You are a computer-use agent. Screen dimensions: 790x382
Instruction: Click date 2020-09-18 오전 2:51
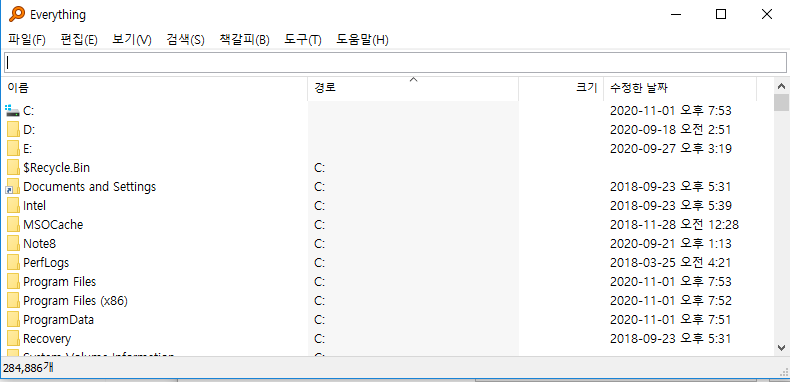pos(671,130)
